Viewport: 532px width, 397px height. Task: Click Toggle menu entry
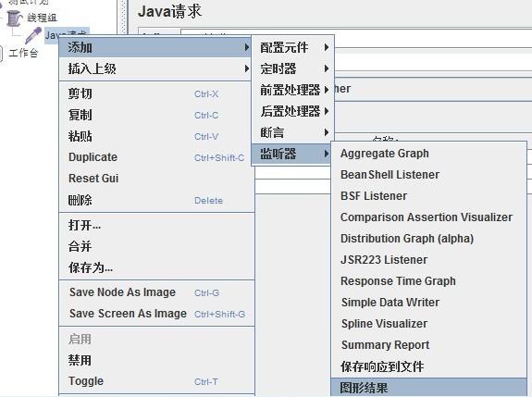point(156,381)
